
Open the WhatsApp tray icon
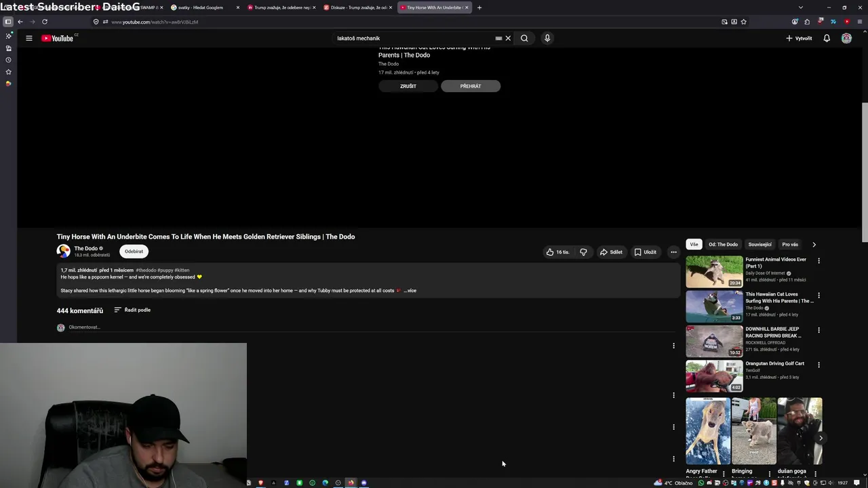tap(701, 483)
